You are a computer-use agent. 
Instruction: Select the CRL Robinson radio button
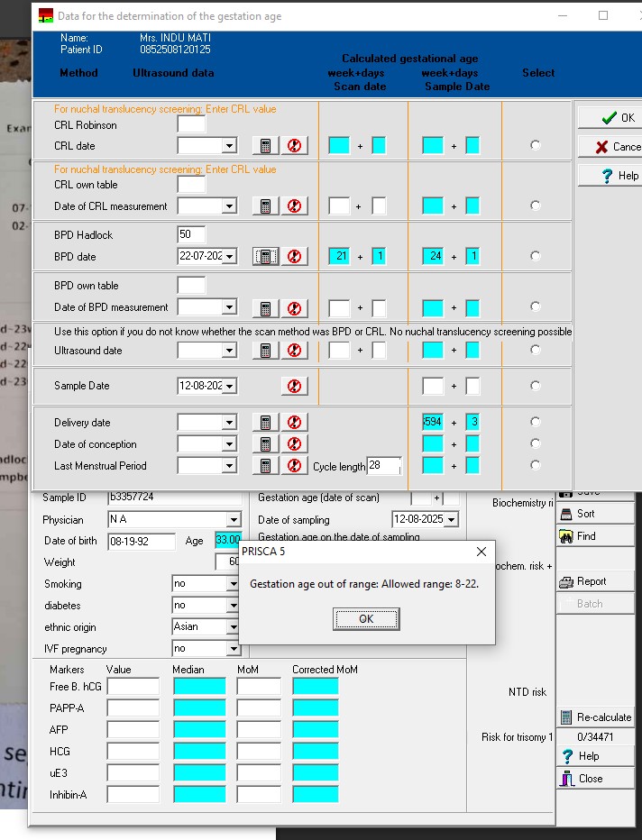(536, 145)
